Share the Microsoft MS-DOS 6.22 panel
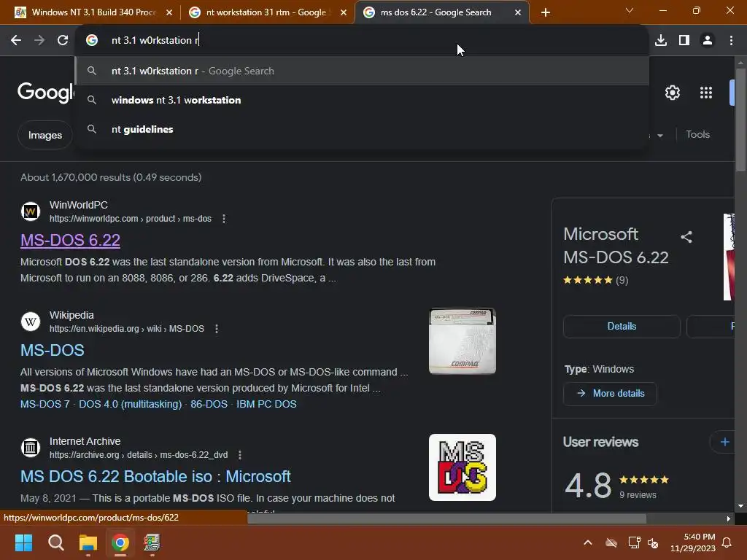The height and width of the screenshot is (560, 747). click(686, 237)
